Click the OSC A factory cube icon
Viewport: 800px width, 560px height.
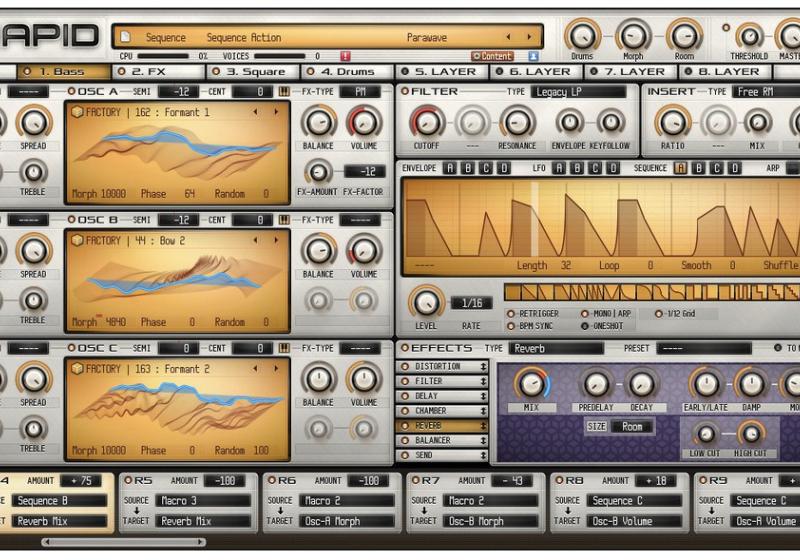(x=77, y=112)
